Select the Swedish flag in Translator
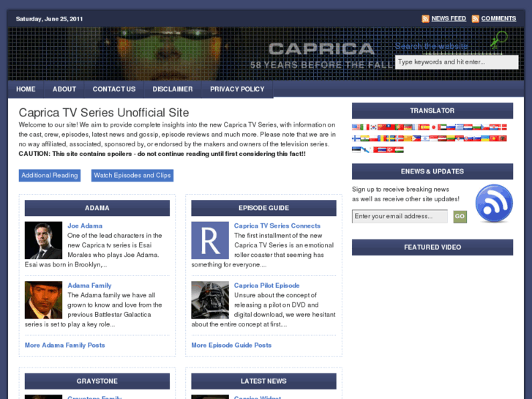The image size is (532, 399). pos(391,138)
